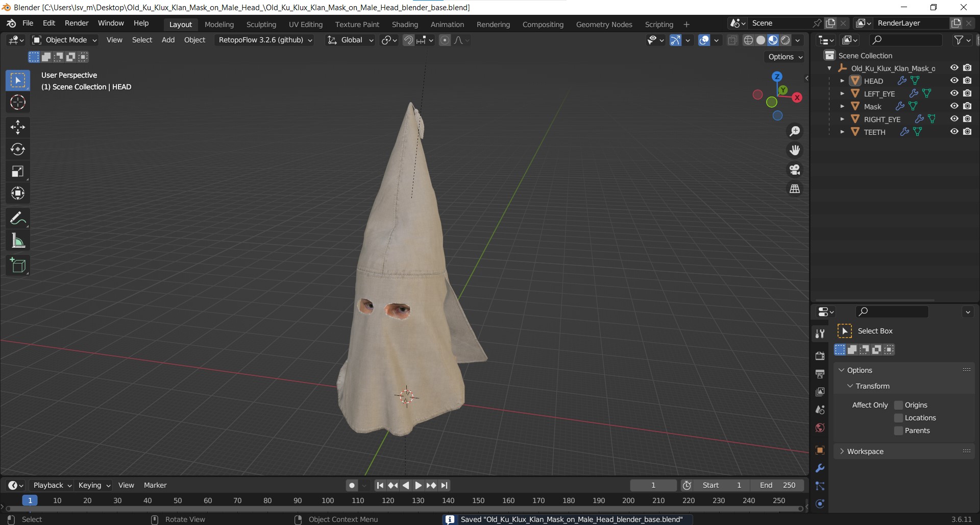This screenshot has height=525, width=980.
Task: Expand the Mask object in outliner
Action: coord(842,106)
